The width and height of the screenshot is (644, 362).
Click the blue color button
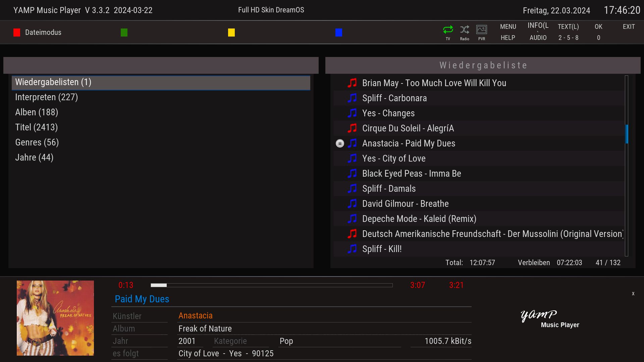pos(339,33)
